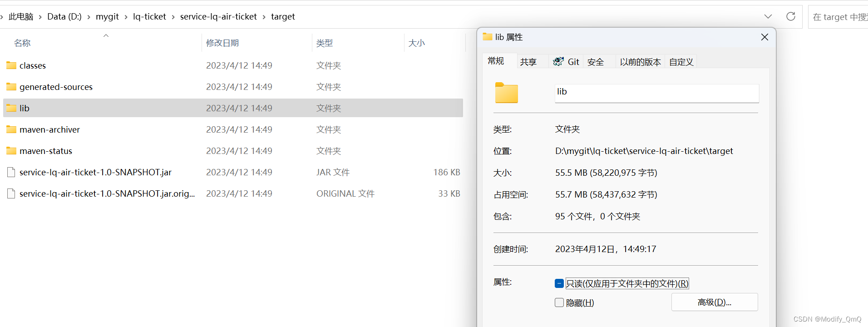
Task: Click the jar.orig file icon
Action: point(11,193)
